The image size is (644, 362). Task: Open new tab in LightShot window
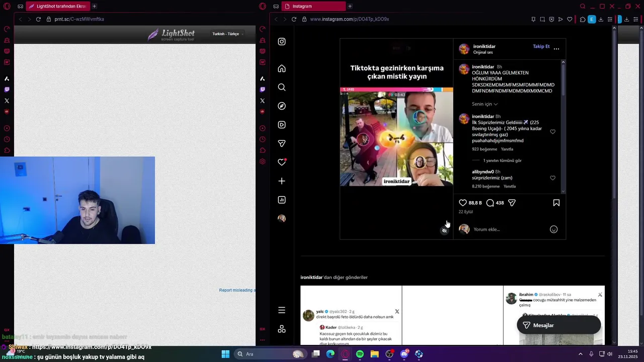[x=94, y=6]
